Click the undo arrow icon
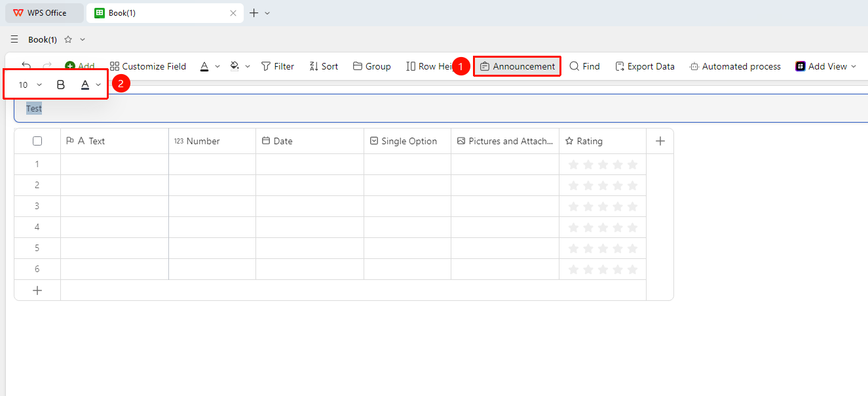 26,65
